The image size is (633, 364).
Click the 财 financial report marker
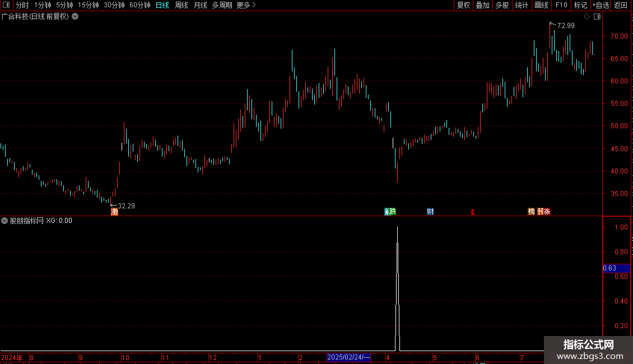pos(430,212)
